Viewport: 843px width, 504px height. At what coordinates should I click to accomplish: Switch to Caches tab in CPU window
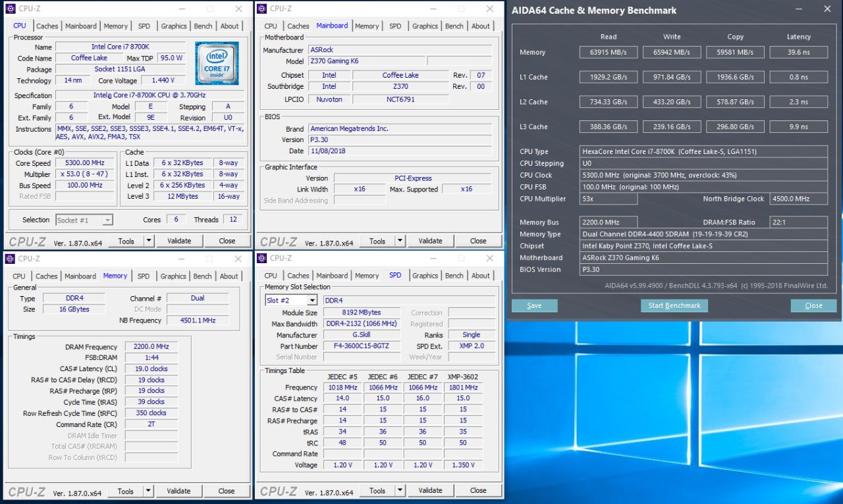(47, 26)
